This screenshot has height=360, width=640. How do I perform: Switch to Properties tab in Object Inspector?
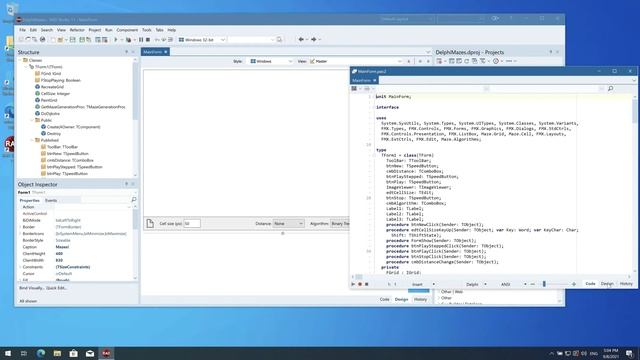[x=29, y=200]
